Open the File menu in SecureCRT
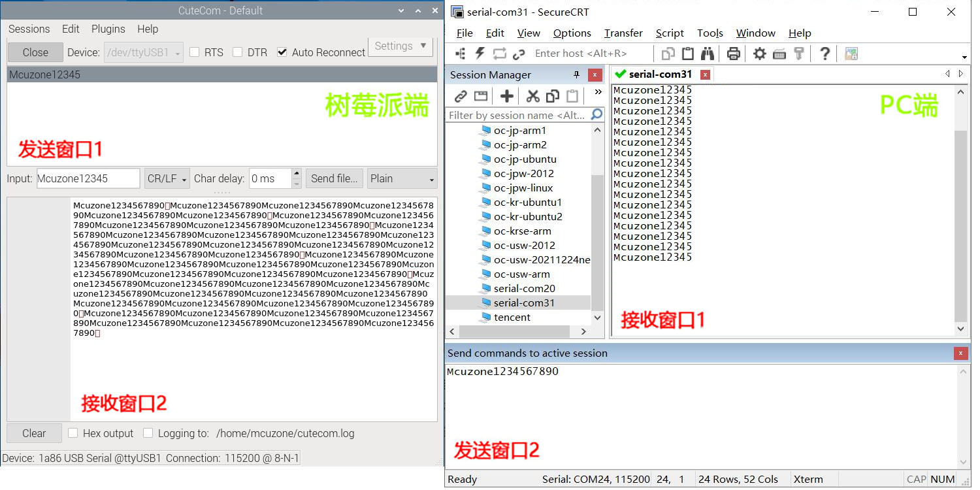980x490 pixels. 465,33
